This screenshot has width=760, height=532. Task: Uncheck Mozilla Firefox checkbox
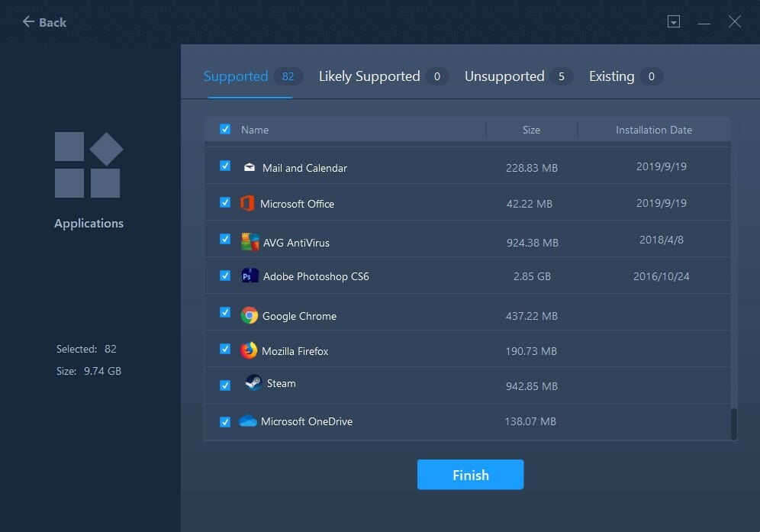tap(225, 349)
